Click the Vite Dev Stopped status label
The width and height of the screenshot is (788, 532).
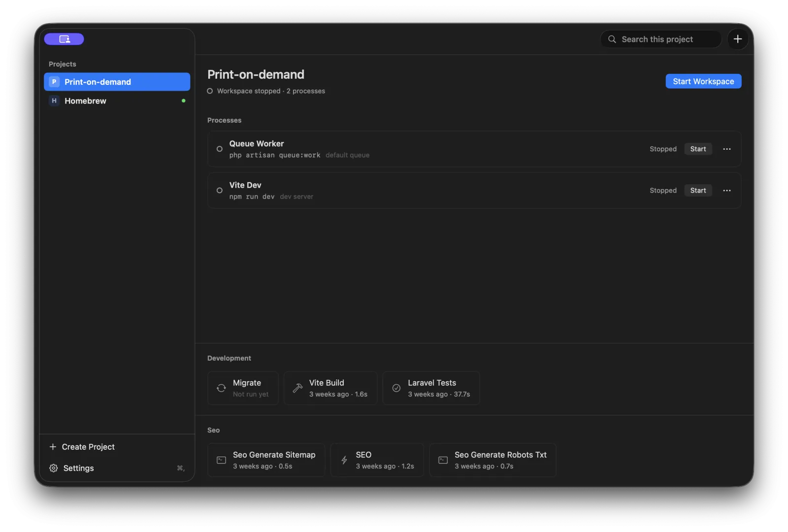point(663,190)
